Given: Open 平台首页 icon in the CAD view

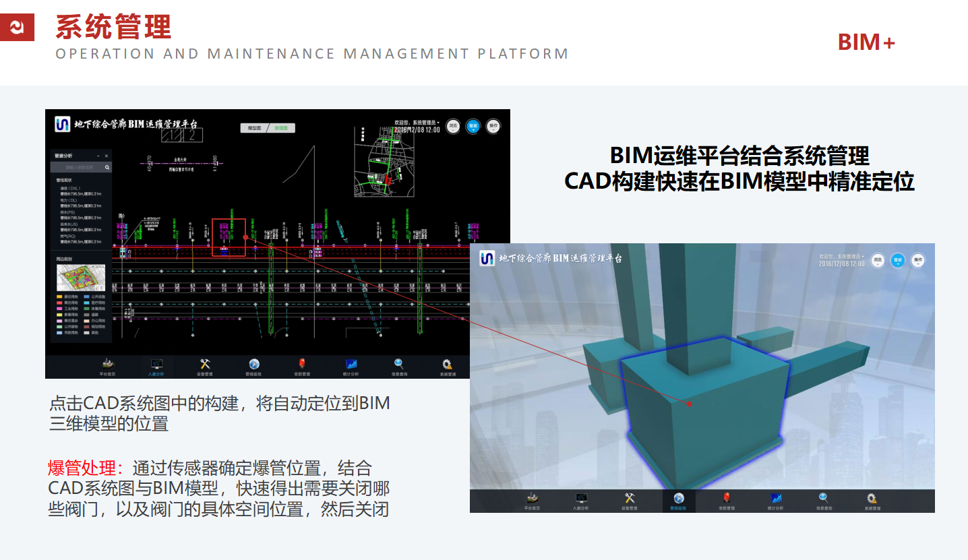Looking at the screenshot, I should pyautogui.click(x=107, y=365).
